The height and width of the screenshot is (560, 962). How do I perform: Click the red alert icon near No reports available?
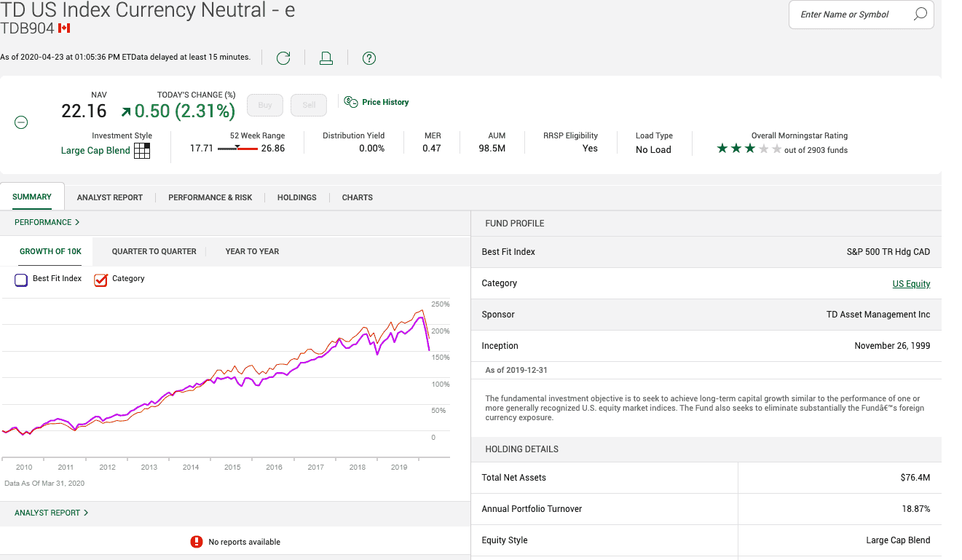(196, 542)
